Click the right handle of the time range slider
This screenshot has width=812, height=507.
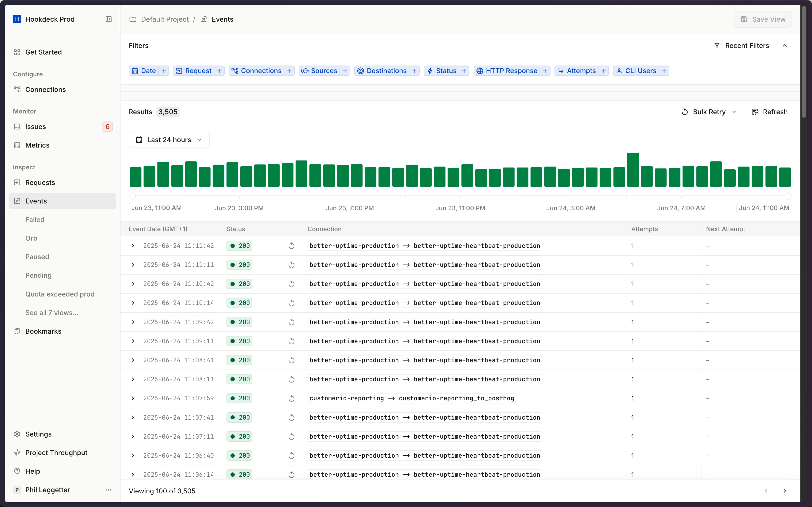[788, 196]
